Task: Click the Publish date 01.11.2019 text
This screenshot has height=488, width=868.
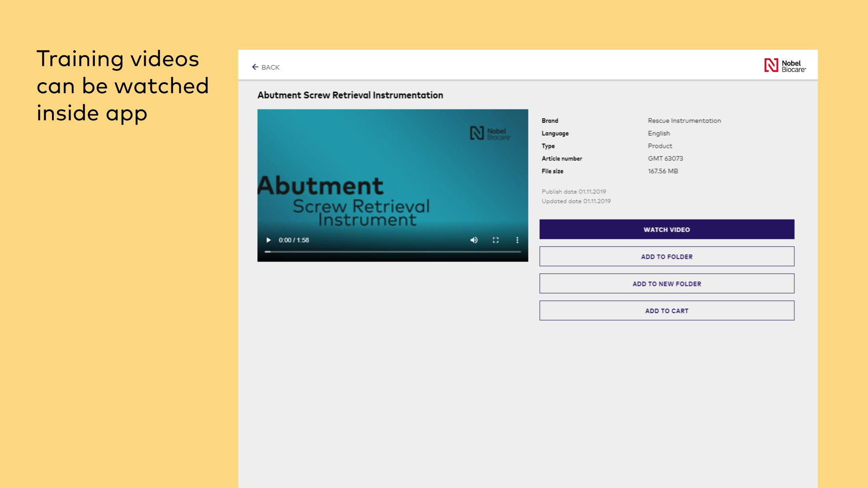Action: tap(574, 192)
